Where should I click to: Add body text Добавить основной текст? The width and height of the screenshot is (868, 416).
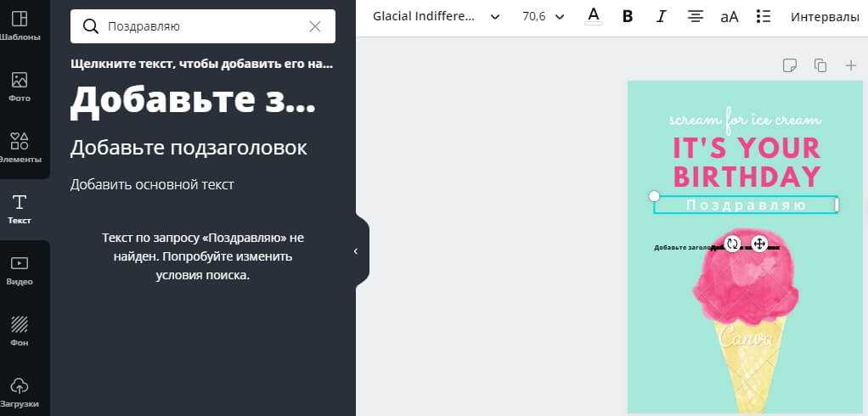pyautogui.click(x=152, y=184)
